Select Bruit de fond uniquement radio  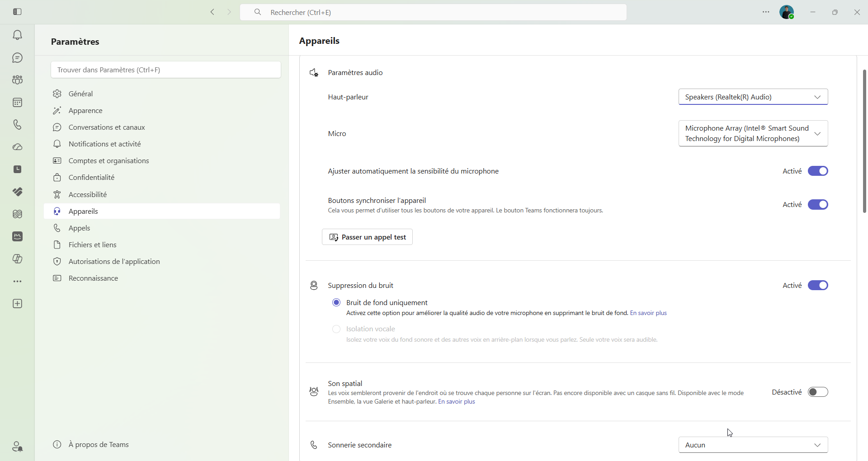click(x=336, y=302)
